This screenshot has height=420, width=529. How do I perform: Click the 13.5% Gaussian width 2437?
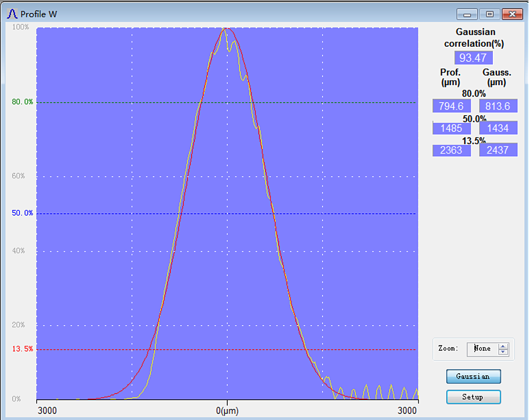498,150
